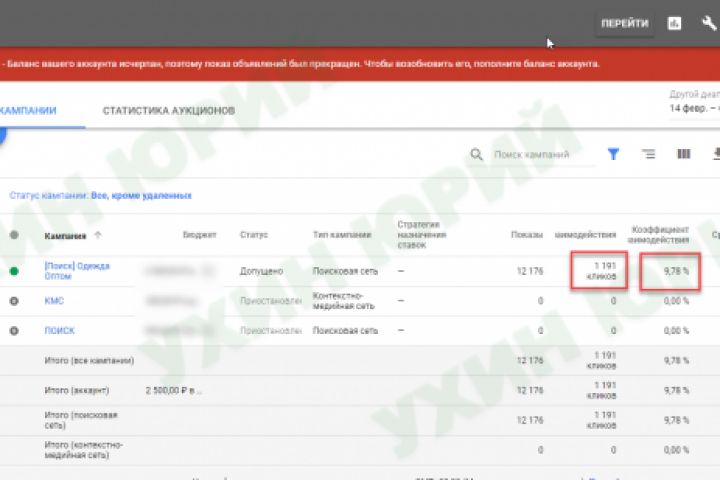Screen dimensions: 720x480
Task: Sort by Коэффициент взаимодействия column header
Action: tap(658, 235)
